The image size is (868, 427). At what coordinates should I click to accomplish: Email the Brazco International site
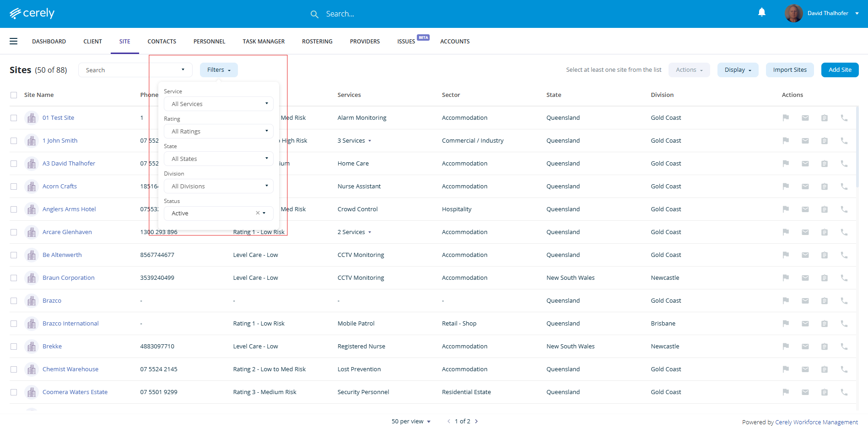click(x=805, y=324)
